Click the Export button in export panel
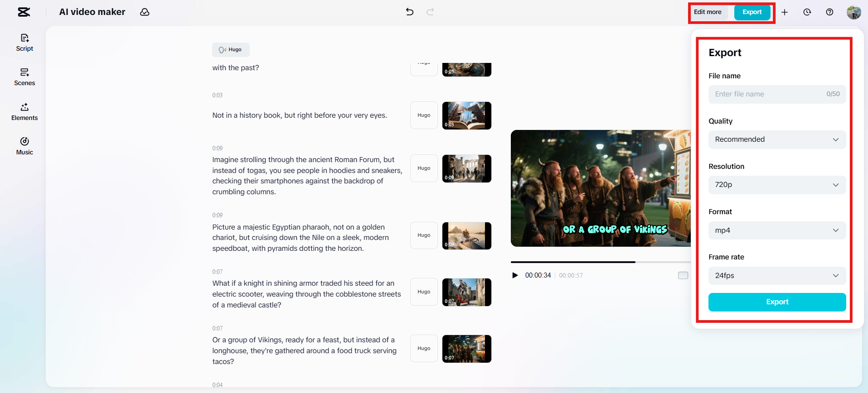Screen dimensions: 868x393 pos(777,302)
